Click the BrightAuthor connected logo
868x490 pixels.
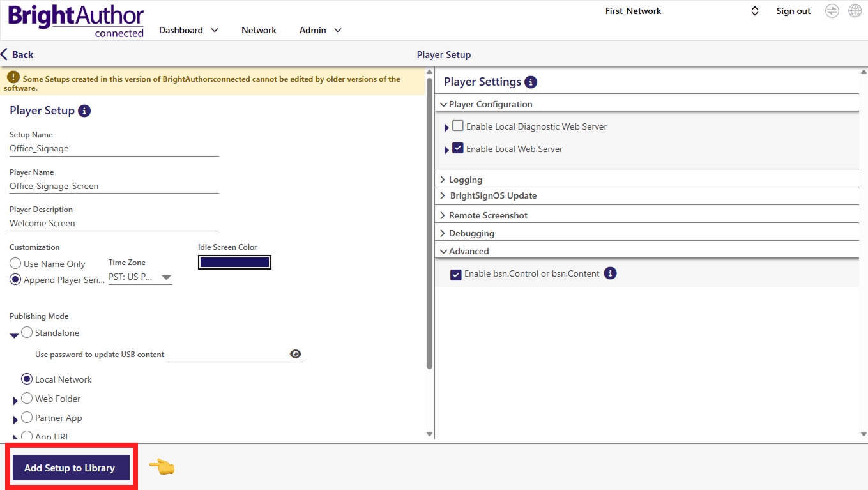76,21
